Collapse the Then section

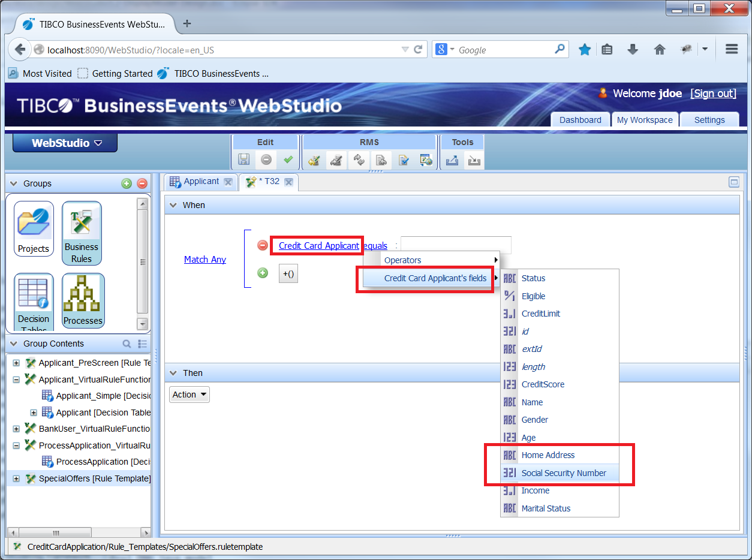173,373
